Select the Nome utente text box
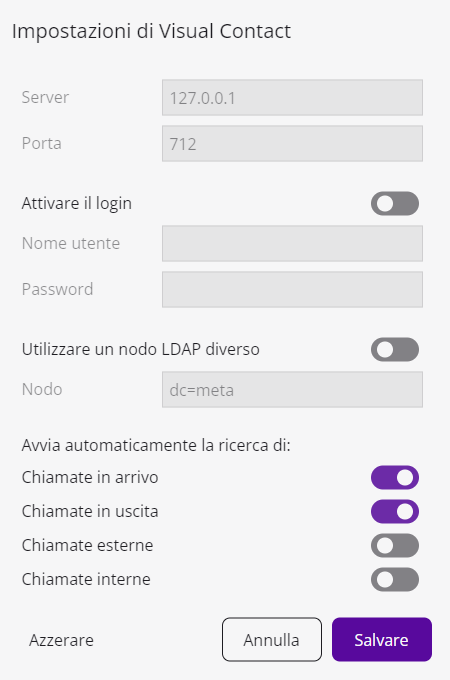This screenshot has width=450, height=680. pos(292,243)
